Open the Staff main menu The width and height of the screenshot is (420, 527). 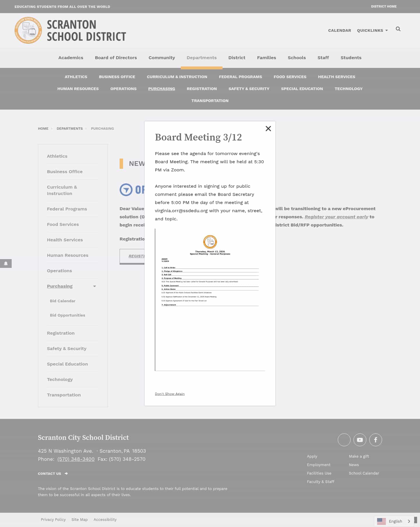tap(323, 58)
